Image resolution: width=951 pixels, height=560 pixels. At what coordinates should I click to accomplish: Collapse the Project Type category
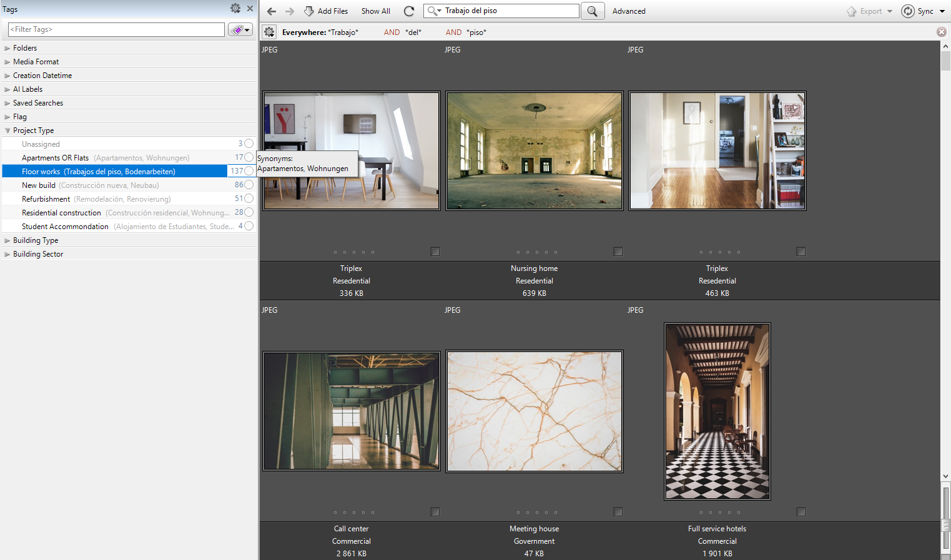7,130
